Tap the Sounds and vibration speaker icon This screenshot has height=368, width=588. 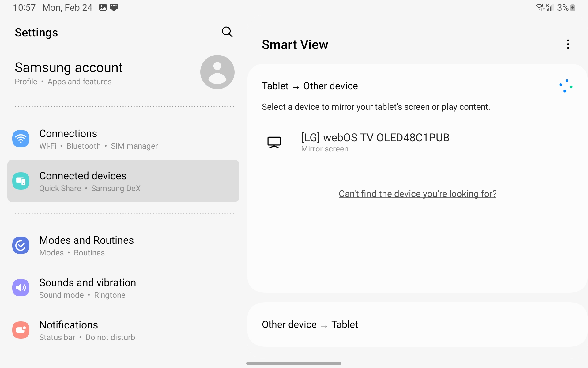[21, 288]
